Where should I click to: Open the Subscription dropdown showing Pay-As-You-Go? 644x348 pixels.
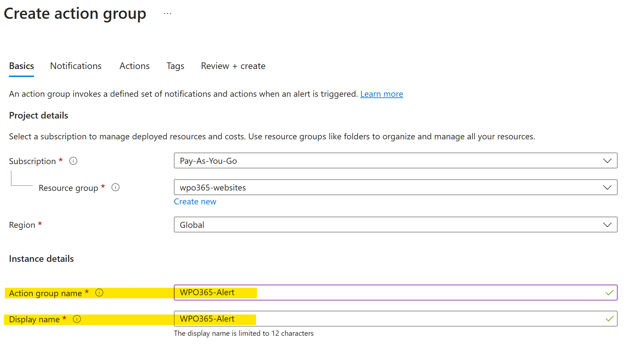tap(396, 160)
